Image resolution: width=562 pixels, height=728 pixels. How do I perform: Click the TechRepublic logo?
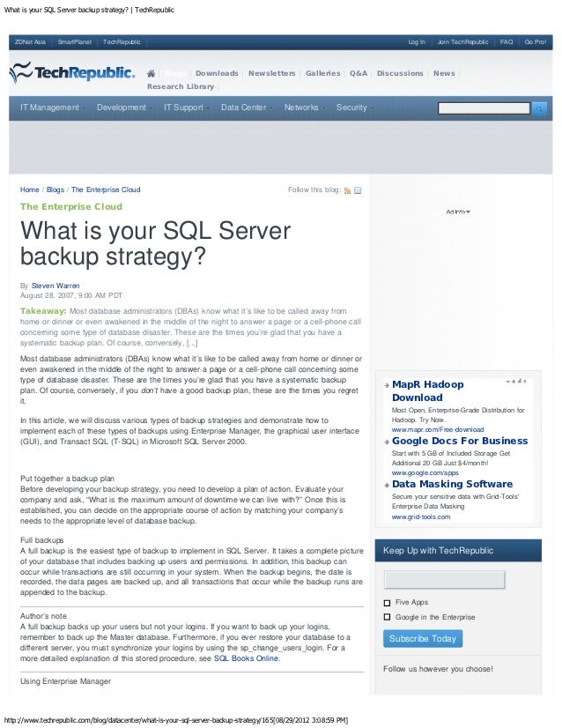(72, 73)
